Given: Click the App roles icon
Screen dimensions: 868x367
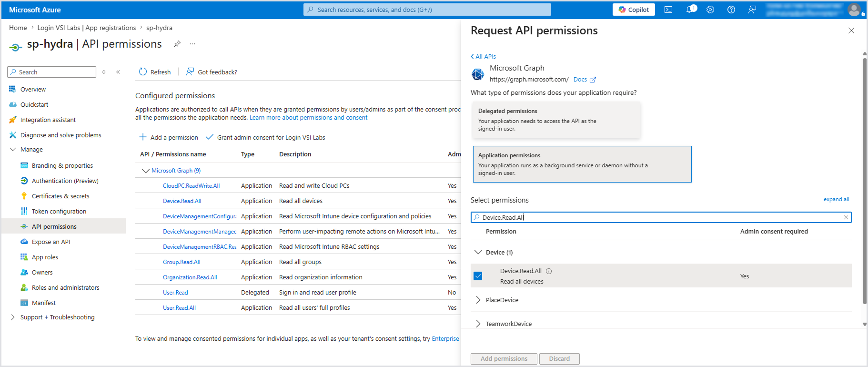Looking at the screenshot, I should (x=24, y=257).
